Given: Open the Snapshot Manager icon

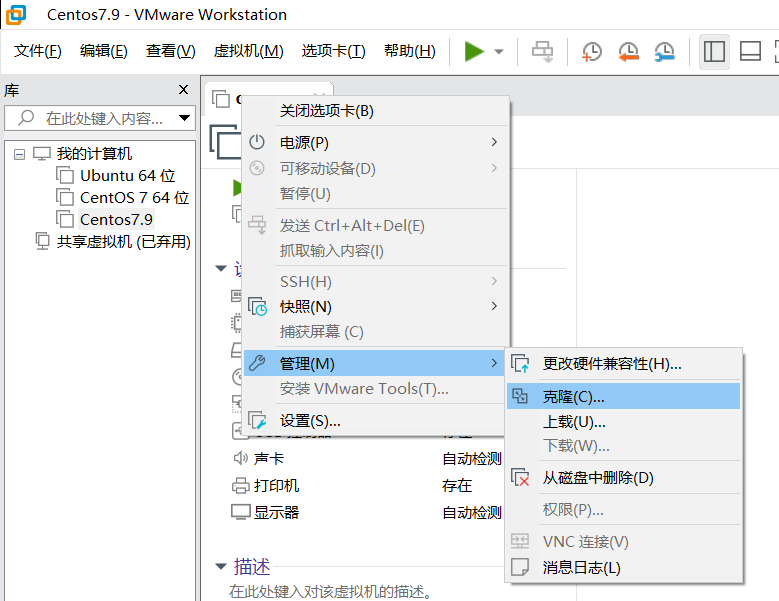Looking at the screenshot, I should (664, 51).
